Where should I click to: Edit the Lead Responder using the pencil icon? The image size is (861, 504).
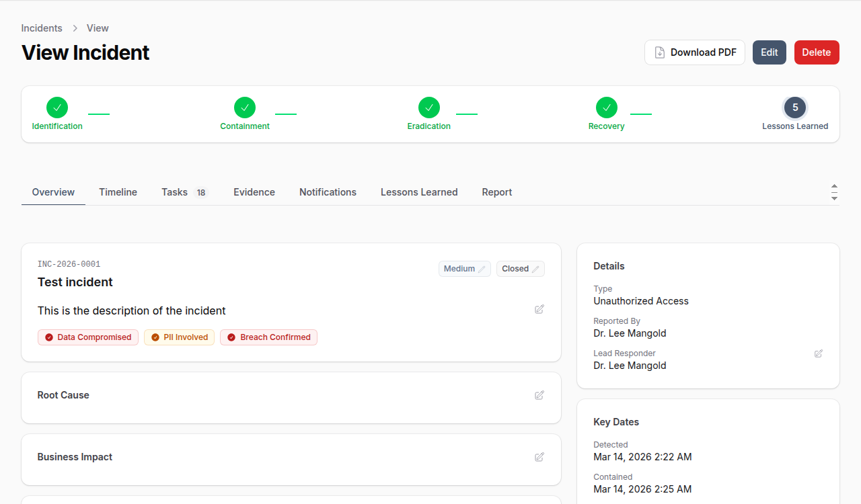[819, 353]
